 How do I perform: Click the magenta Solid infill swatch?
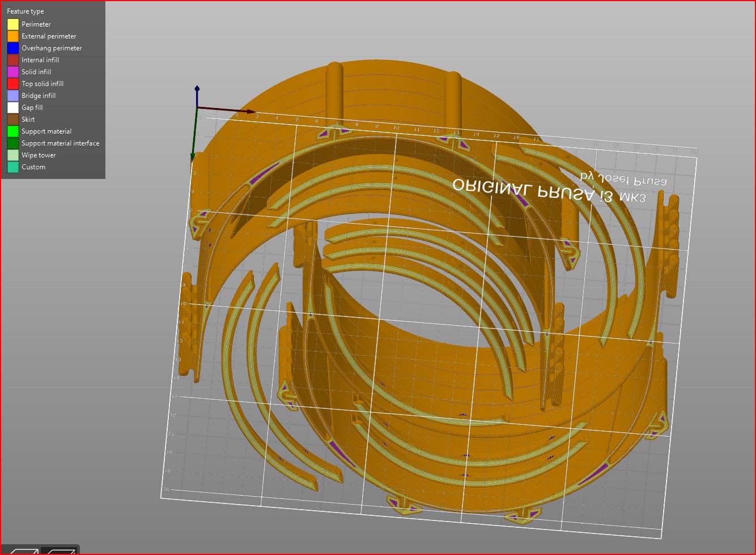13,72
